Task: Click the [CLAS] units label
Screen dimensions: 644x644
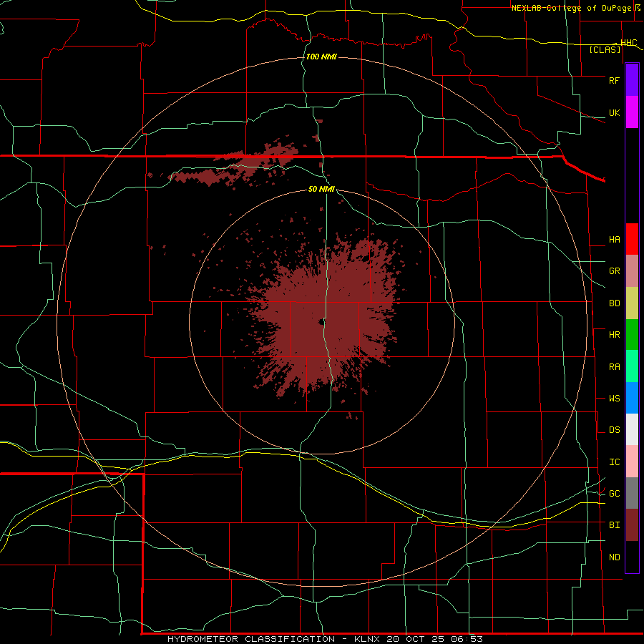Action: coord(605,50)
